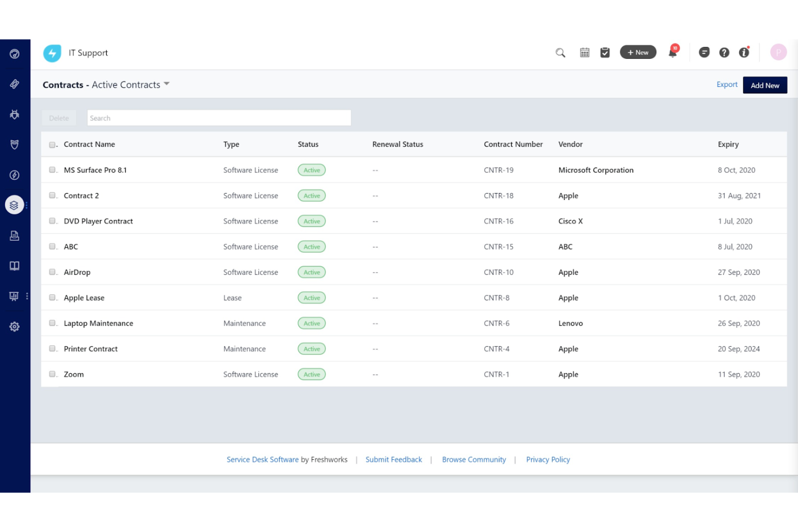The height and width of the screenshot is (532, 798).
Task: Open the user profile avatar
Action: click(x=778, y=52)
